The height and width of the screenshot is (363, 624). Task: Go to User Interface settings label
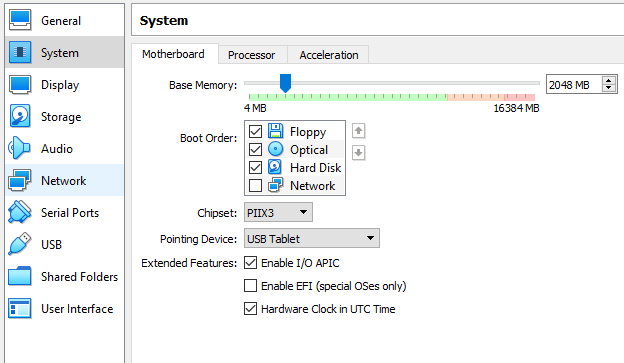(x=77, y=308)
